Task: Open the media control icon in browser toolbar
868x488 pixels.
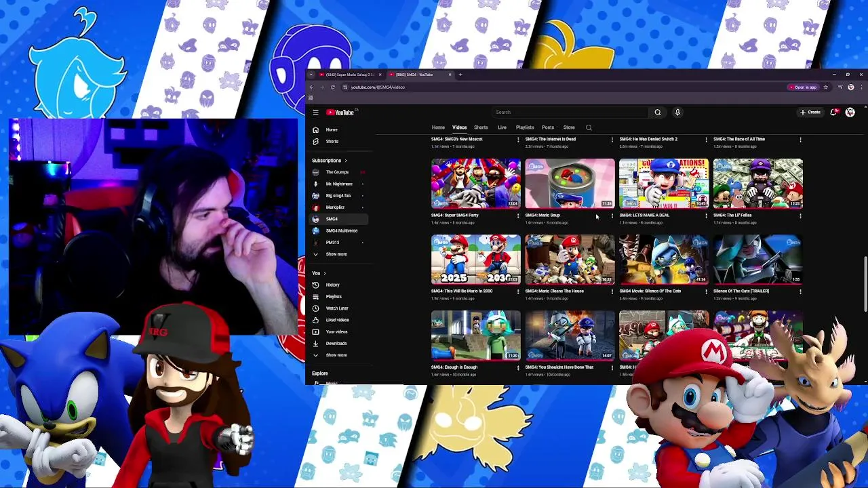Action: pyautogui.click(x=840, y=87)
